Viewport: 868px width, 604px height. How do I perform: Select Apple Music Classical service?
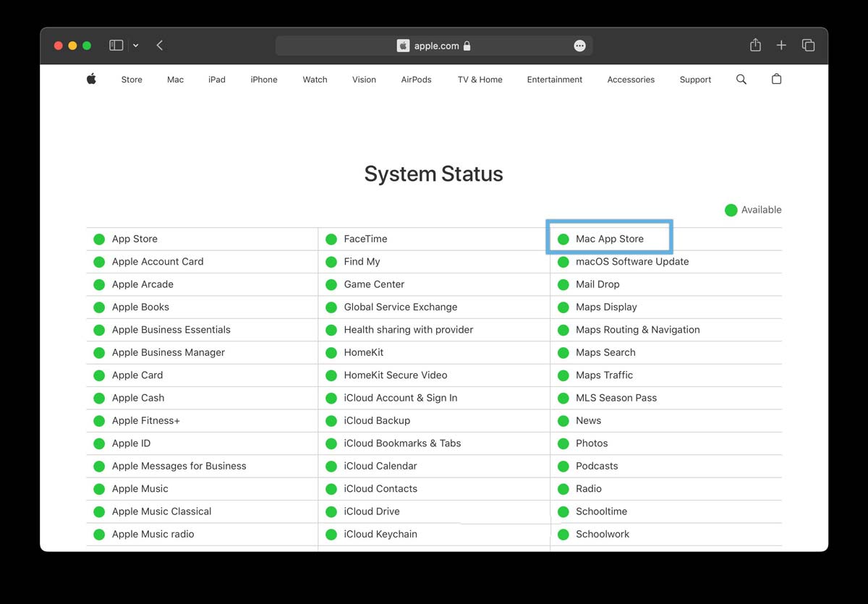pos(161,511)
